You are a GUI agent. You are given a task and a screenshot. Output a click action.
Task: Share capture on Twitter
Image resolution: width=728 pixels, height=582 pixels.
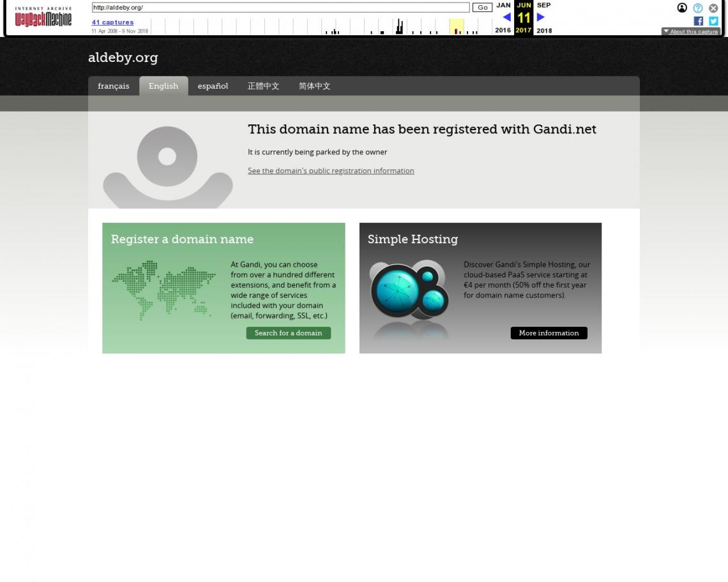(x=713, y=21)
